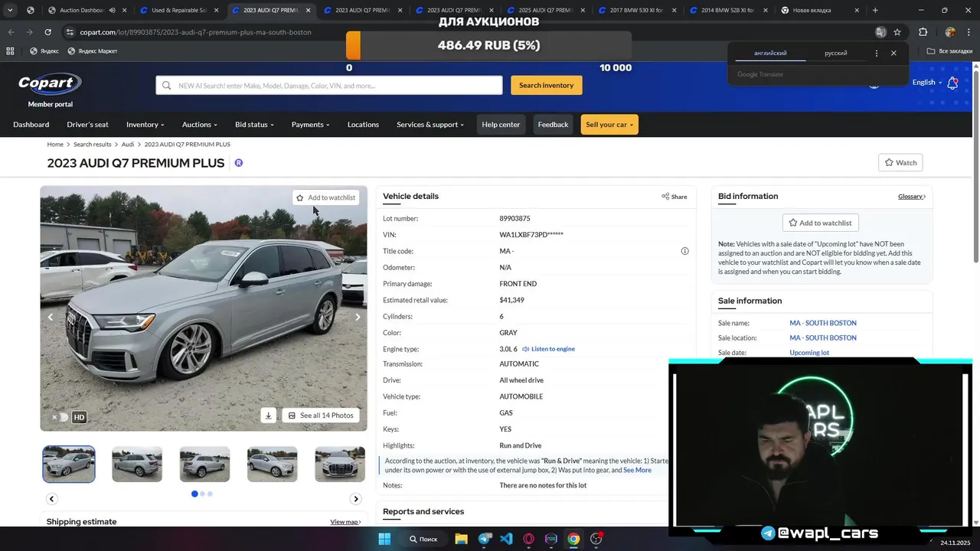Click the info icon in Title code row
The width and height of the screenshot is (980, 551).
(684, 251)
